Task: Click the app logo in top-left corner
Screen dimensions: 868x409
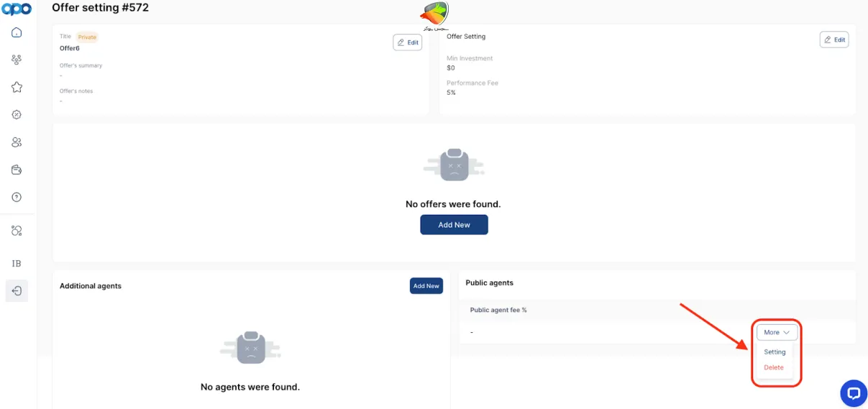Action: point(16,9)
